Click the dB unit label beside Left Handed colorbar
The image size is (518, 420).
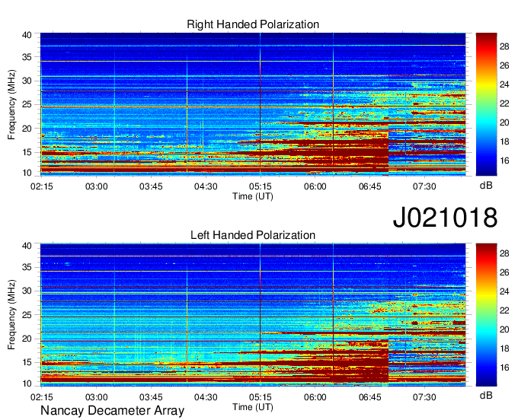click(486, 395)
